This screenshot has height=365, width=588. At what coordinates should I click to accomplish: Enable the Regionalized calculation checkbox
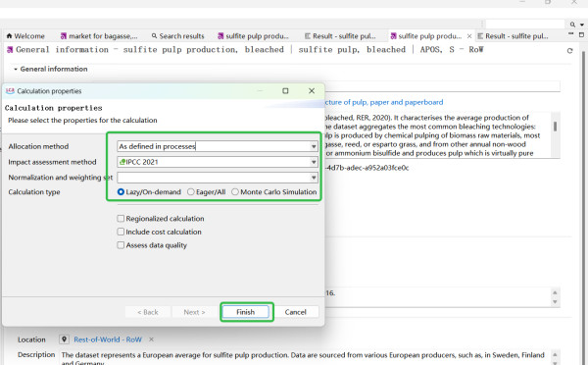[121, 219]
